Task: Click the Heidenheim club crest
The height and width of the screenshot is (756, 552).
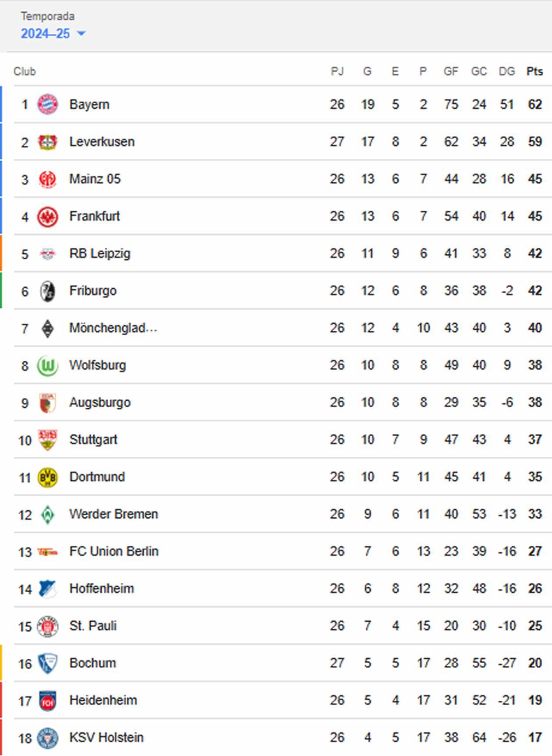Action: (x=48, y=700)
